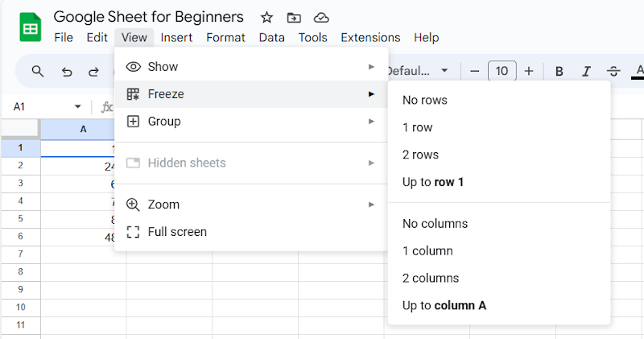Open the search magnifier in the toolbar
The image size is (644, 339).
pos(37,72)
